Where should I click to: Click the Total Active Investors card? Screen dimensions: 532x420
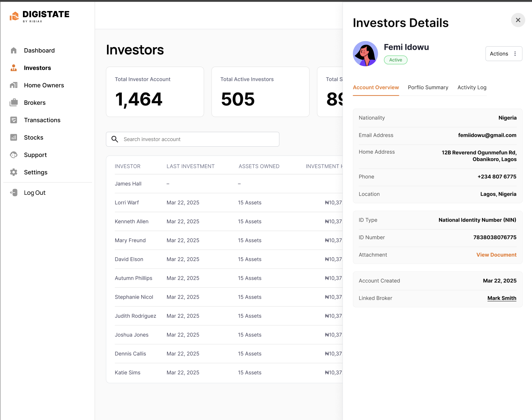coord(261,92)
